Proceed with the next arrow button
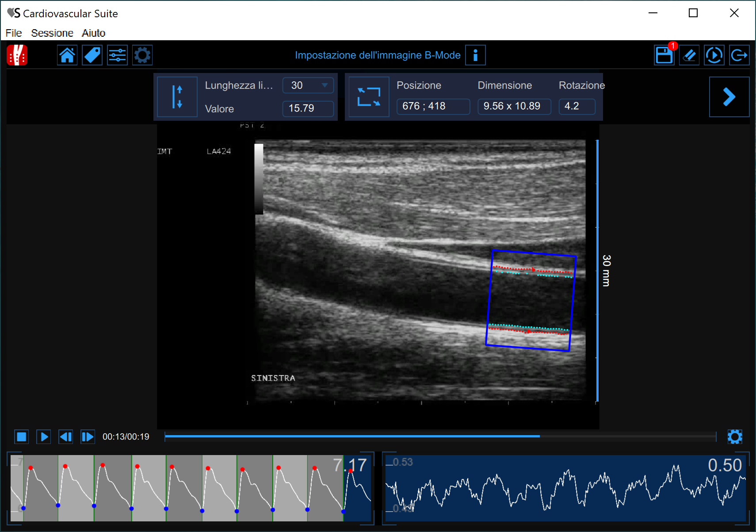The height and width of the screenshot is (532, 756). point(729,97)
